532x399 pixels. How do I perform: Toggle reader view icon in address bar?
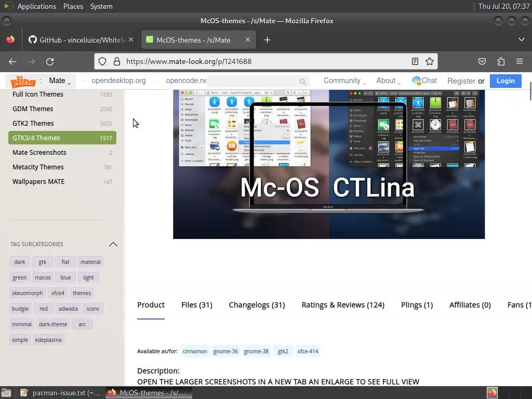click(415, 61)
